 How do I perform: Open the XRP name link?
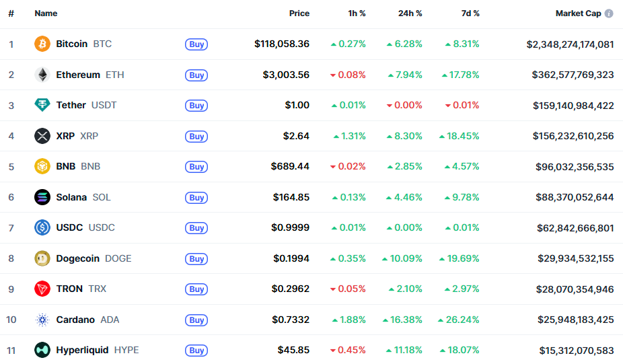pos(77,136)
